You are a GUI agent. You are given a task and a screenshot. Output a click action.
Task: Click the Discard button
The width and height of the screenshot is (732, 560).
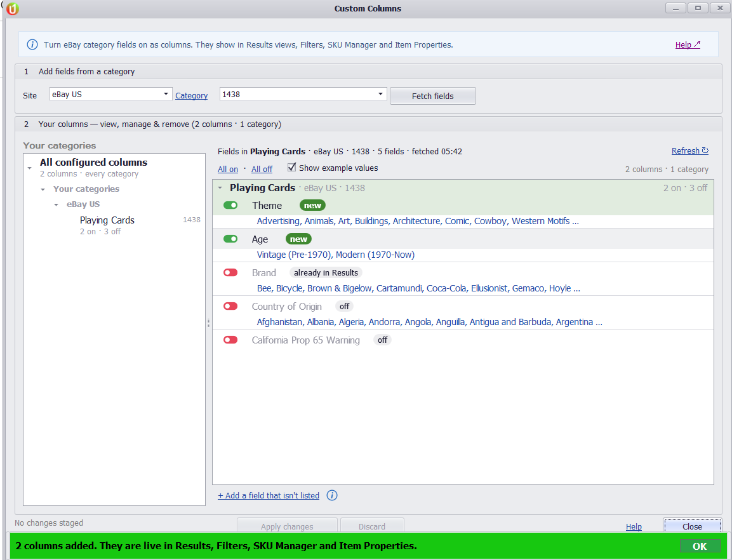pyautogui.click(x=372, y=526)
